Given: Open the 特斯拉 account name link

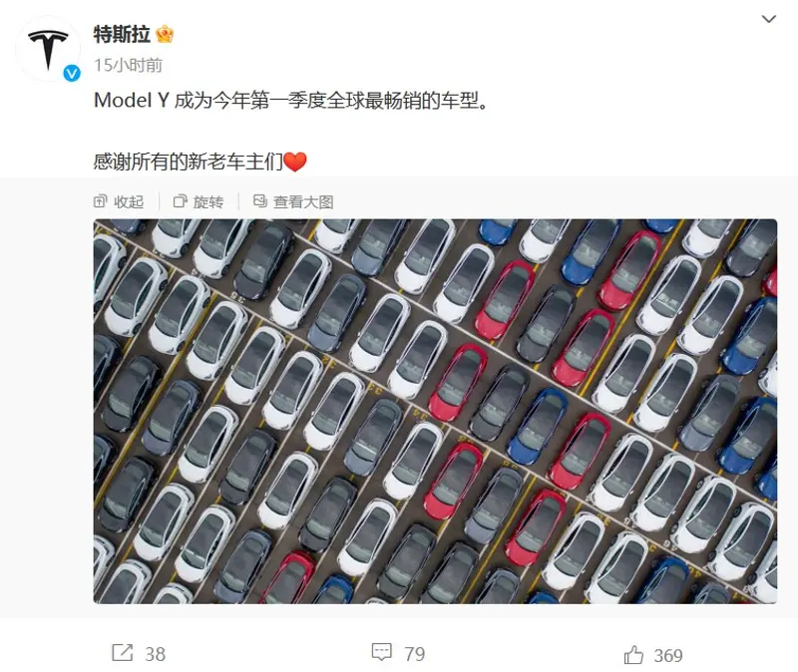Looking at the screenshot, I should click(x=122, y=35).
